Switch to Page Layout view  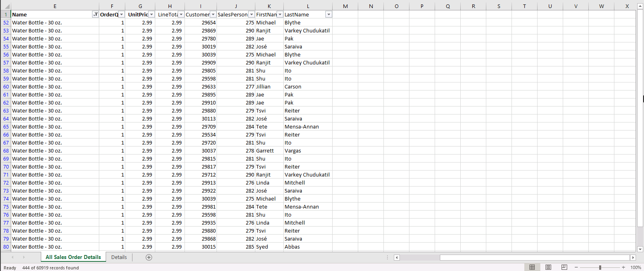(548, 267)
